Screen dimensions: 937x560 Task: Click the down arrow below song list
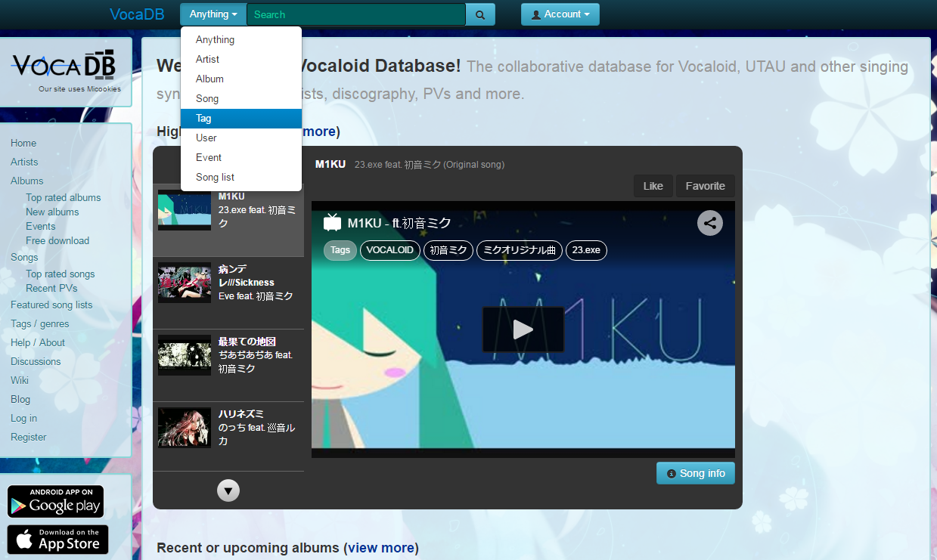pyautogui.click(x=228, y=490)
